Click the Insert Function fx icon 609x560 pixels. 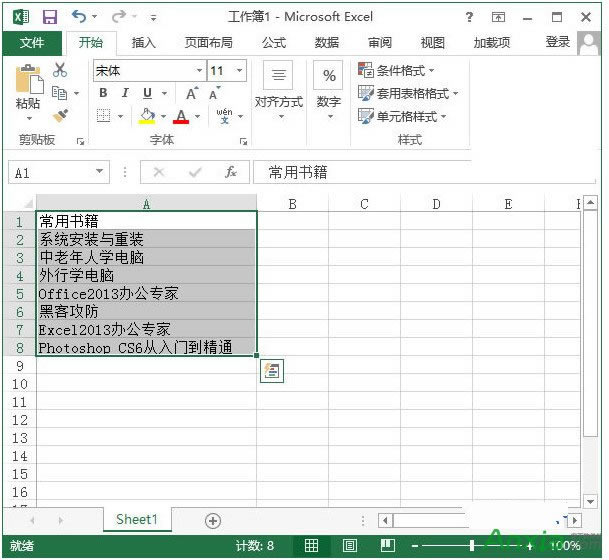pyautogui.click(x=231, y=172)
